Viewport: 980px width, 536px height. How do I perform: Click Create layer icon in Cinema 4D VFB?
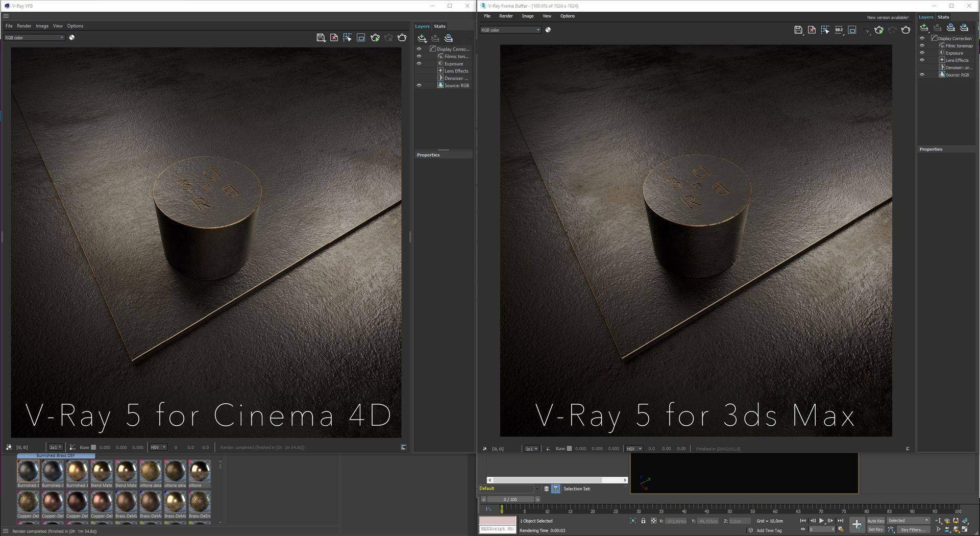[422, 38]
